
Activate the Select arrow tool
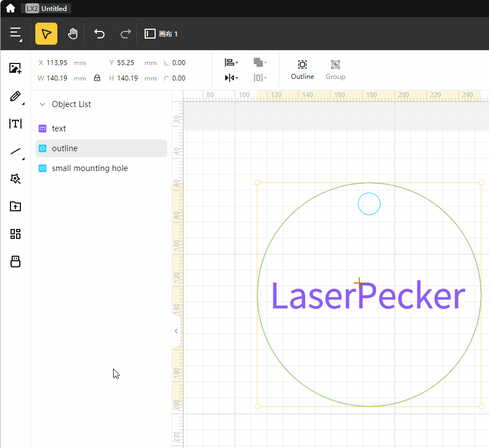(46, 34)
